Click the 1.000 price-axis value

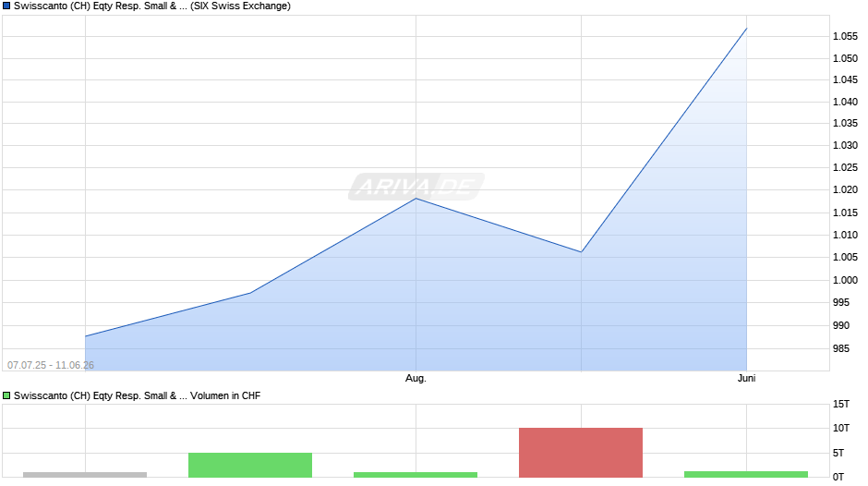pos(845,280)
